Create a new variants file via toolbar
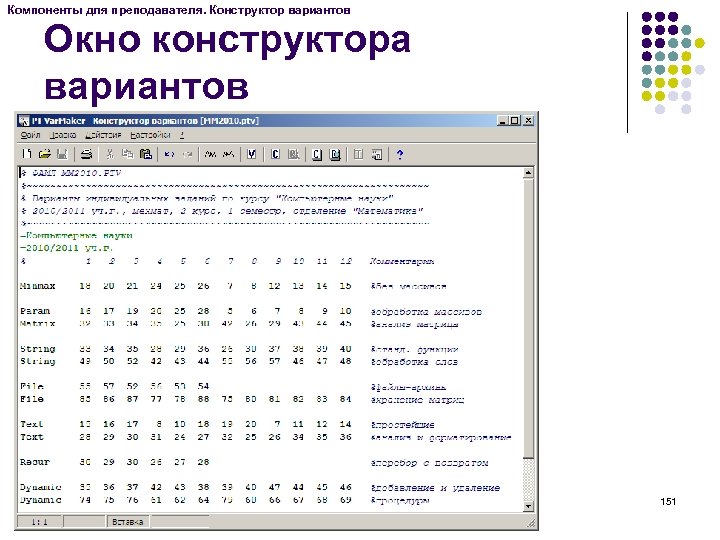This screenshot has width=720, height=540. (x=27, y=154)
